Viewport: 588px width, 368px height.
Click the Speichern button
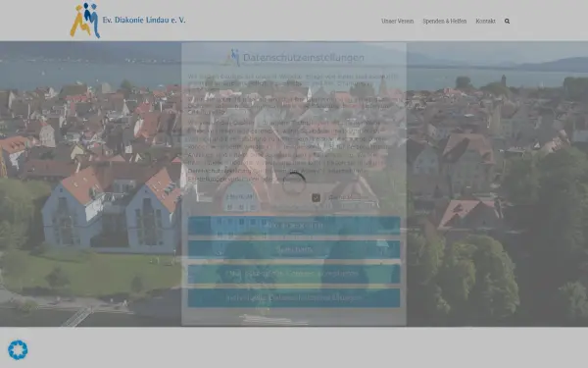coord(294,249)
